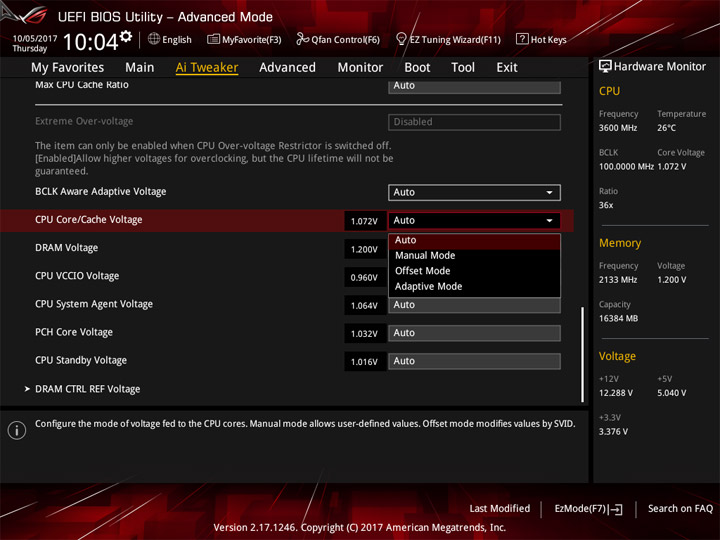Open MyFavorite(F3) panel

pyautogui.click(x=244, y=39)
